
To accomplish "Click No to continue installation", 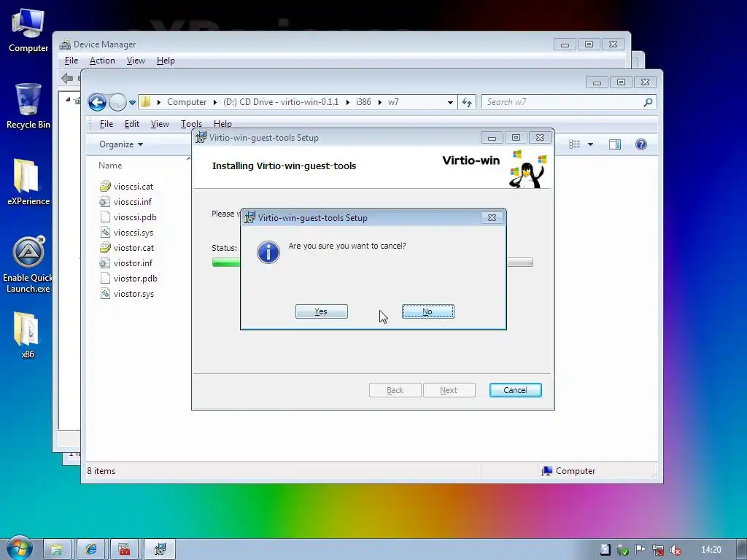I will coord(427,311).
